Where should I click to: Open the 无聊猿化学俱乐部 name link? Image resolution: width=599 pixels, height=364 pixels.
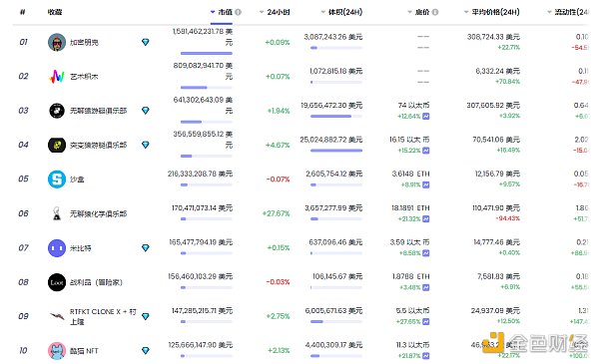click(x=98, y=213)
